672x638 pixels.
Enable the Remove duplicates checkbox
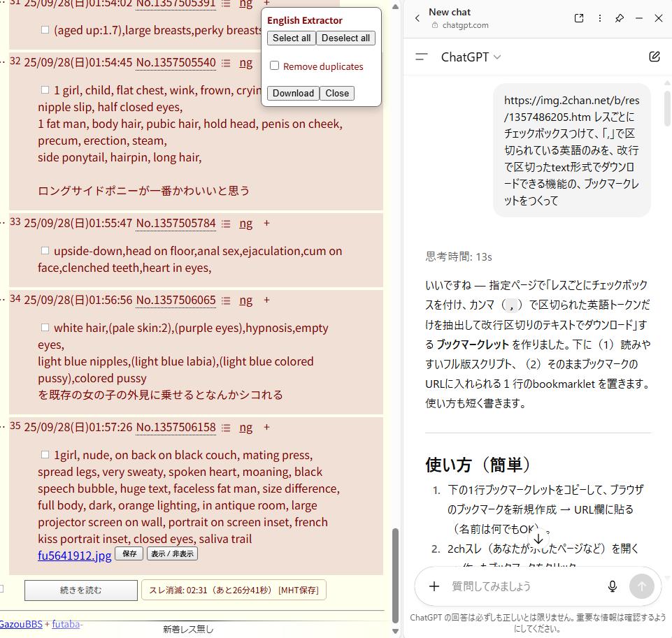pyautogui.click(x=275, y=66)
